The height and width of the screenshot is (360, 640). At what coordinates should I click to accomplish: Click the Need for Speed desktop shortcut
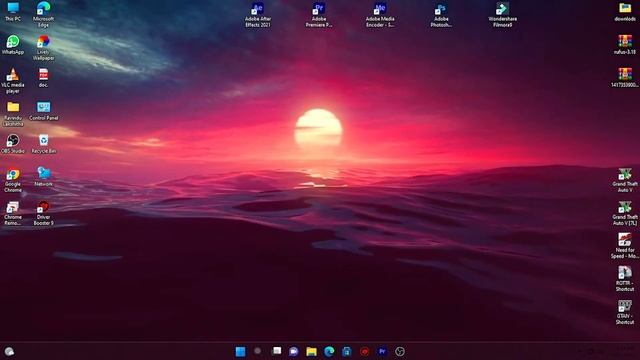point(625,246)
